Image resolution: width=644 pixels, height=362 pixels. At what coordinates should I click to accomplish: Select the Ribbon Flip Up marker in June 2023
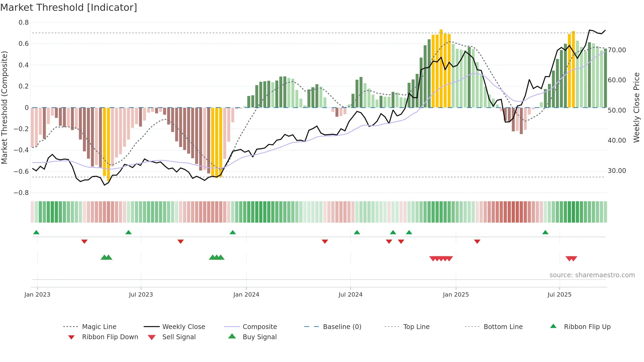tap(129, 232)
